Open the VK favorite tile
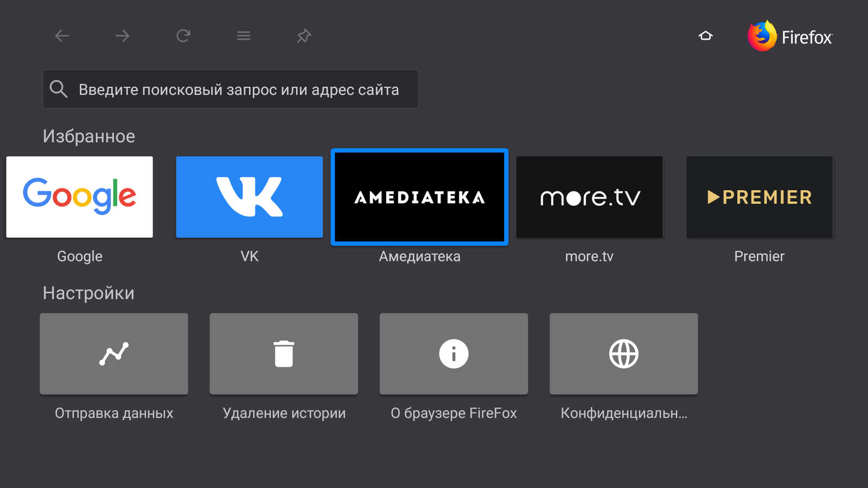868x488 pixels. pos(250,197)
